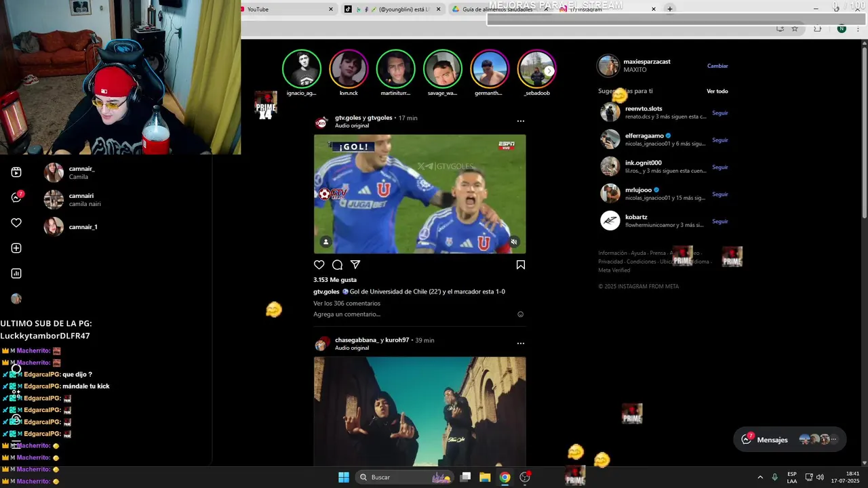Open profile avatar in the Instagram sidebar
Image resolution: width=868 pixels, height=488 pixels.
[16, 299]
